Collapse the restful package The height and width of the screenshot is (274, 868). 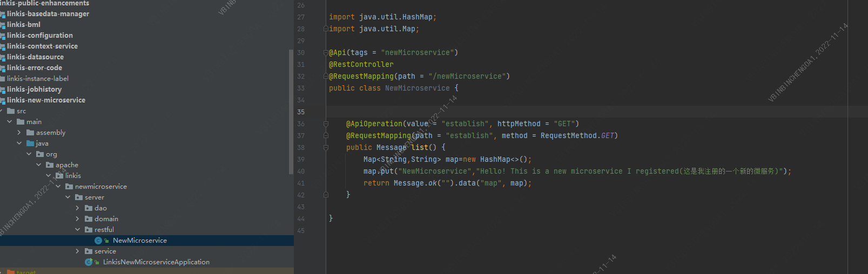tap(78, 230)
